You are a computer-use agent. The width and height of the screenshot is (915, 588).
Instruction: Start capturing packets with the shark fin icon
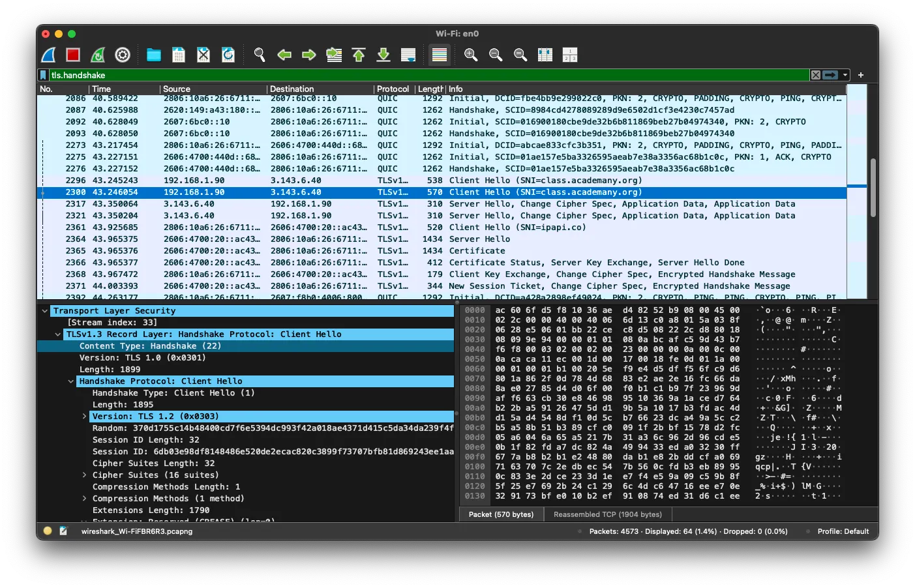click(x=49, y=55)
